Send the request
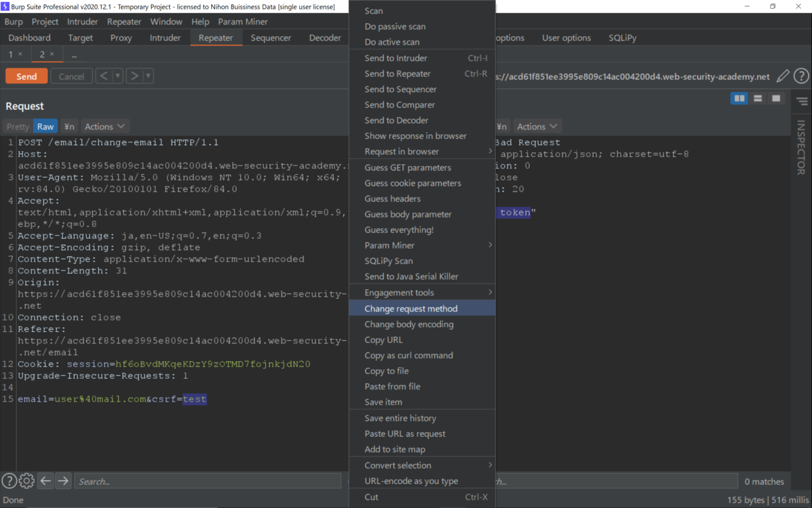The width and height of the screenshot is (812, 508). (26, 77)
